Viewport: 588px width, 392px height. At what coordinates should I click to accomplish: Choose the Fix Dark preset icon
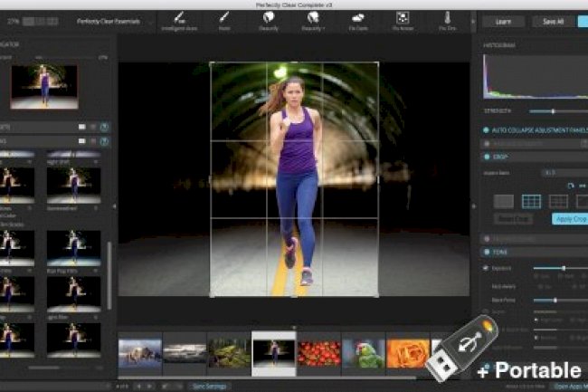pyautogui.click(x=358, y=16)
